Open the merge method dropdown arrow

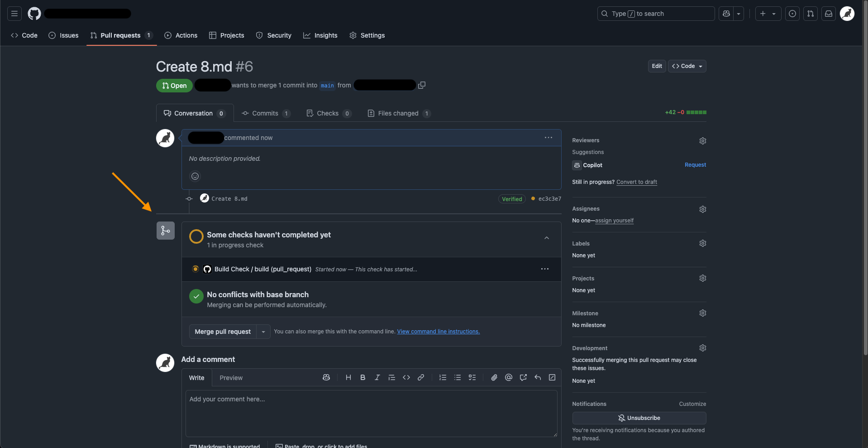point(263,332)
